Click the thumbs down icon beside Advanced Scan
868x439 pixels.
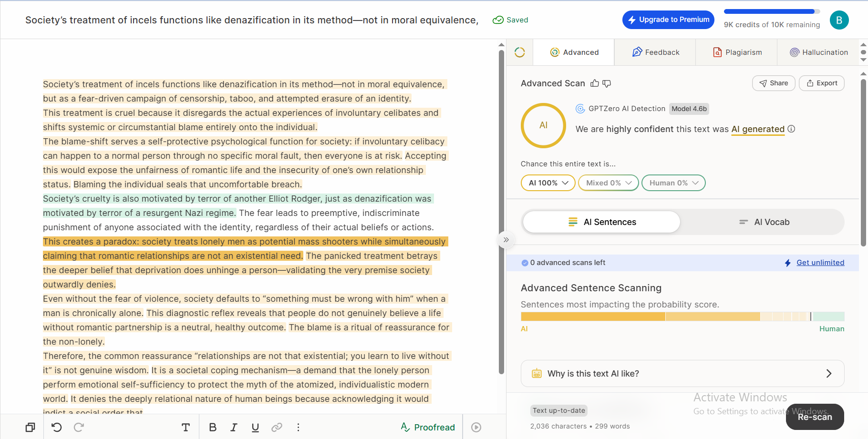(607, 83)
